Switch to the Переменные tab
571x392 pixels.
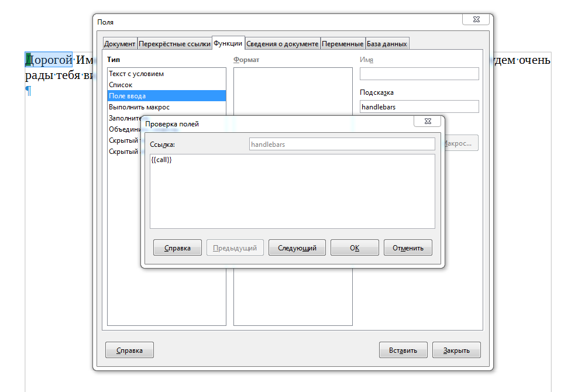click(342, 44)
